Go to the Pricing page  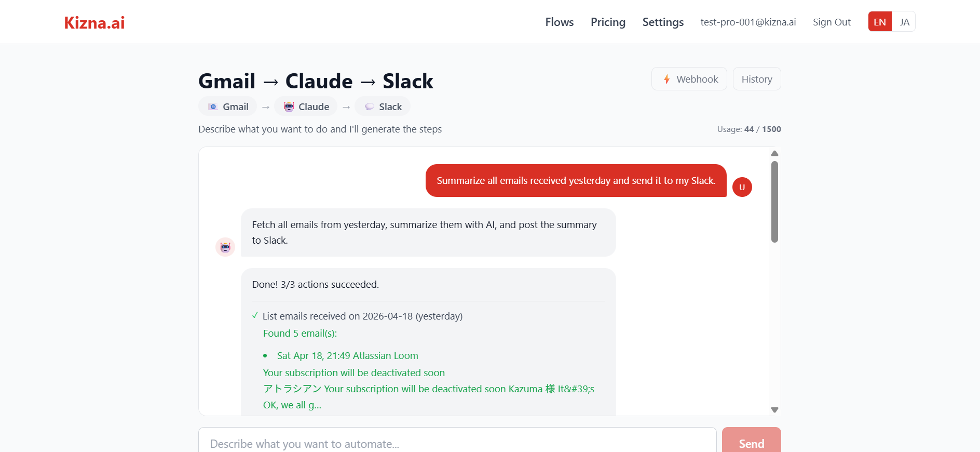[x=608, y=22]
